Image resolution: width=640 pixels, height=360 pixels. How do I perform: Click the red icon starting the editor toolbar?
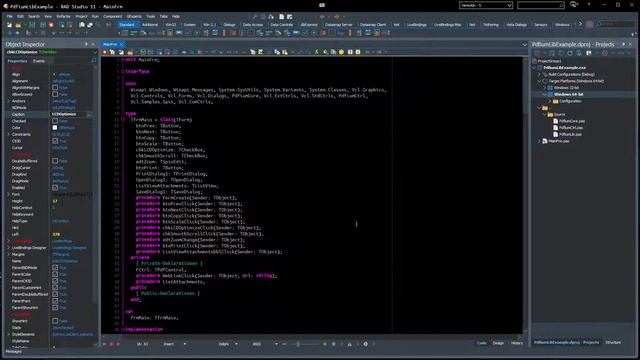click(105, 52)
